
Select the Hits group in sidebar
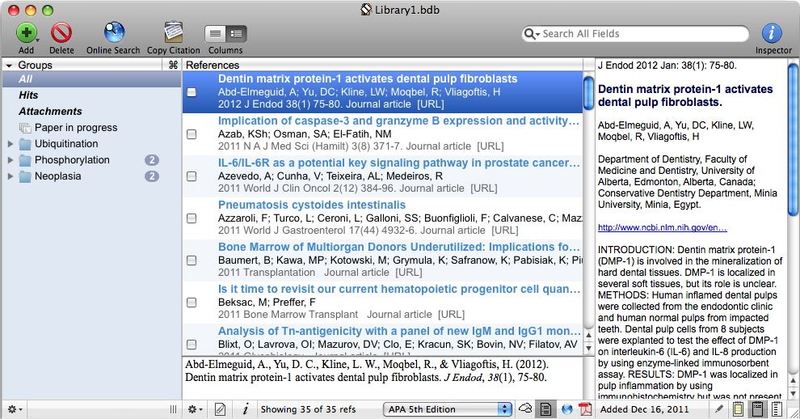[x=31, y=95]
